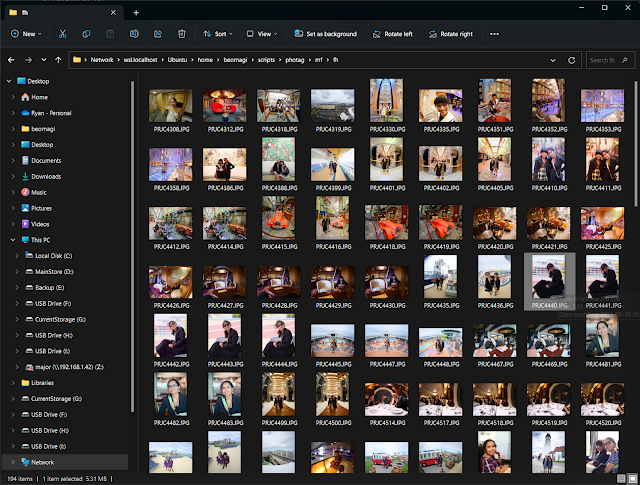Go back with the back arrow
The image size is (640, 485).
[x=11, y=60]
